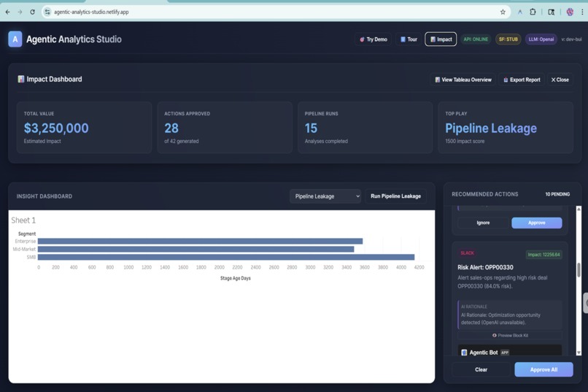Close the Impact Dashboard panel

tap(560, 80)
